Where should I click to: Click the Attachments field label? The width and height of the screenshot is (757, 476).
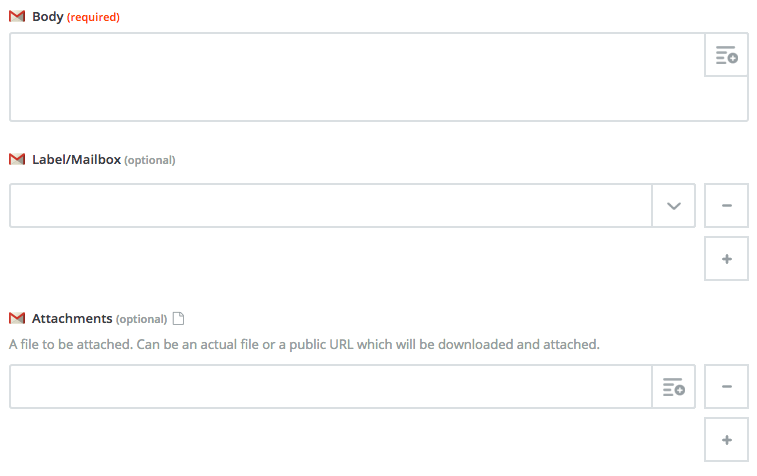(72, 319)
